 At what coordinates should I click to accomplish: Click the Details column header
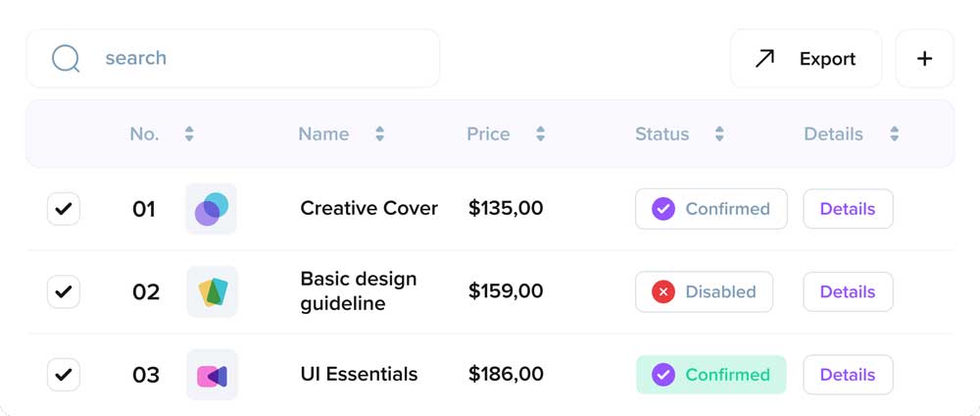[x=834, y=134]
